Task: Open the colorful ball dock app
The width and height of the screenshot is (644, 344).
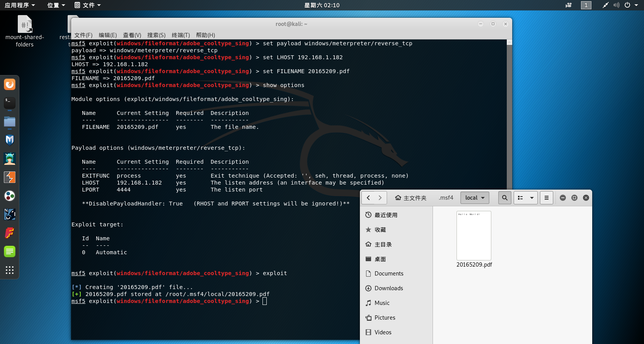Action: click(10, 196)
